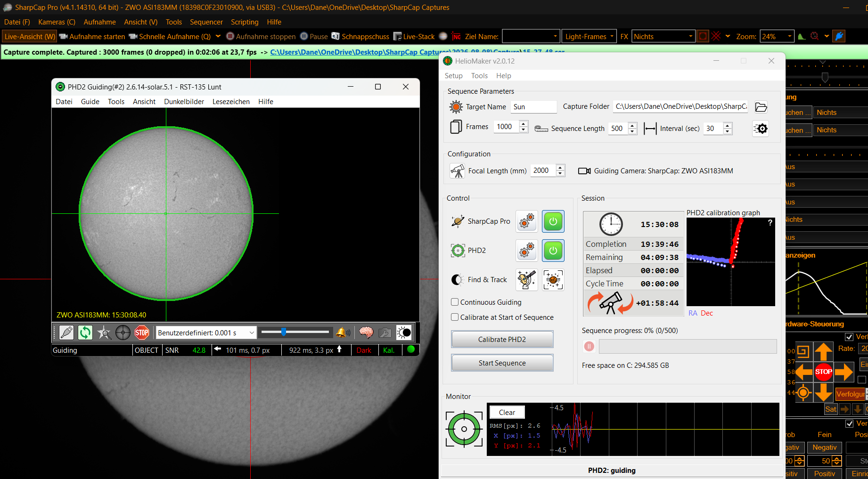Expand the arrow next to Schnelle Aufnahme (Q)
Screen dimensions: 868x479
click(x=218, y=36)
